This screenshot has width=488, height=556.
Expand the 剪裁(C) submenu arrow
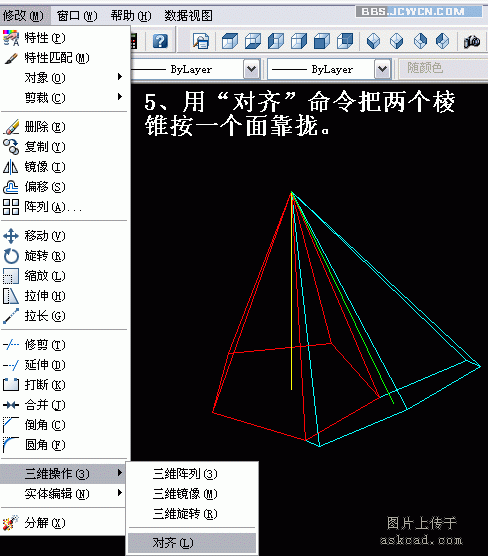click(120, 97)
